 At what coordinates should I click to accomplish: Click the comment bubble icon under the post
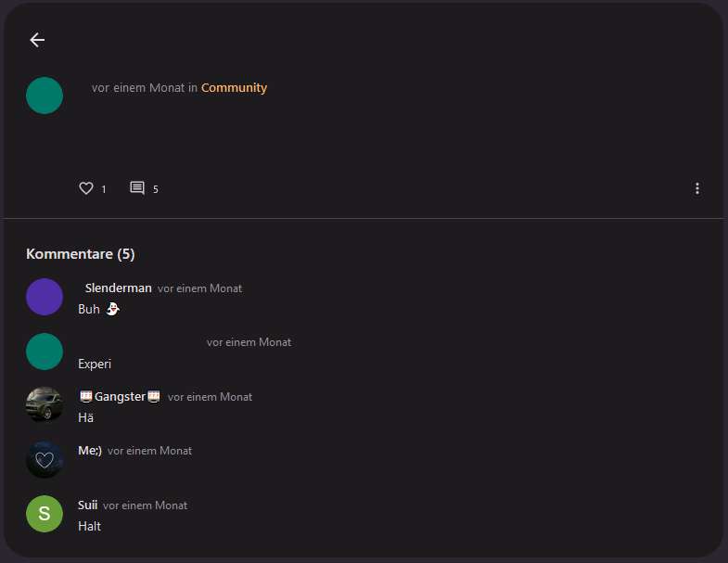[x=137, y=188]
